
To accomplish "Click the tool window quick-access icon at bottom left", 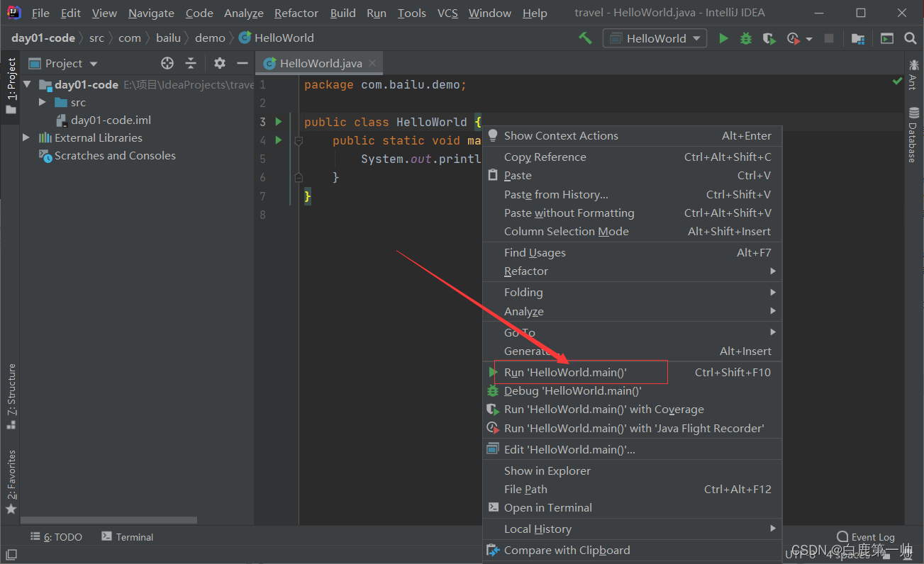I will 11,555.
